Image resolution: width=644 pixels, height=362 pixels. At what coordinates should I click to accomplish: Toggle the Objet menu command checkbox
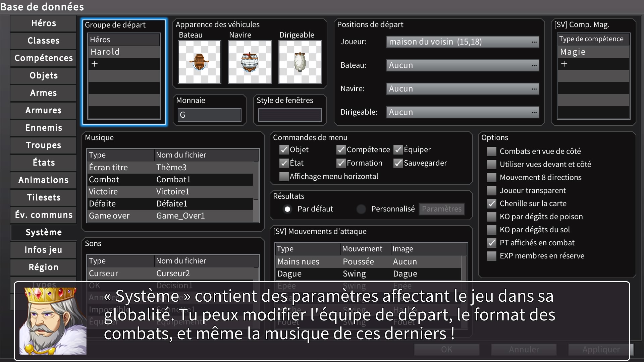click(x=284, y=149)
